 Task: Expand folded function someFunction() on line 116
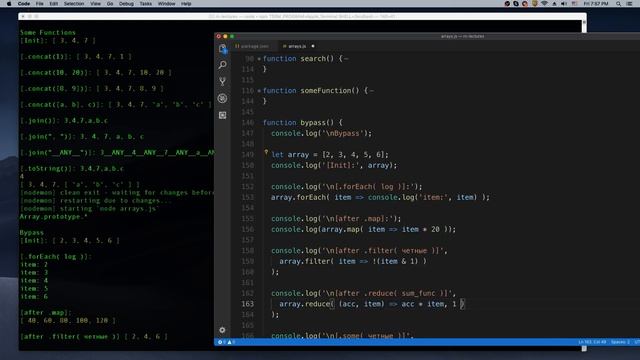(259, 91)
